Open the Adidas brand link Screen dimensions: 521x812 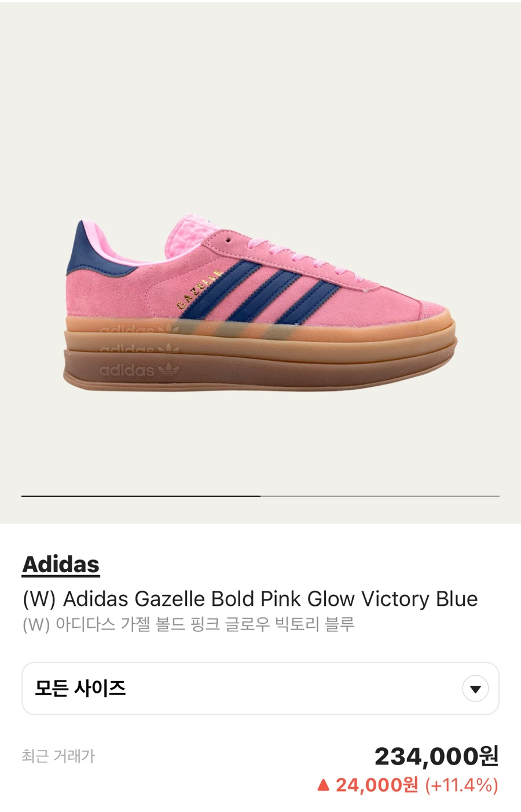pyautogui.click(x=61, y=564)
